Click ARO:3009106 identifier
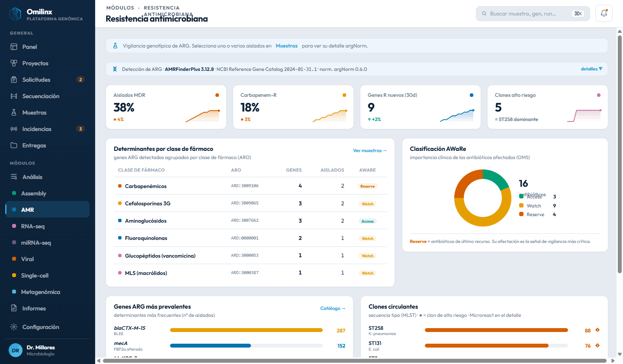623x364 pixels. pos(245,186)
